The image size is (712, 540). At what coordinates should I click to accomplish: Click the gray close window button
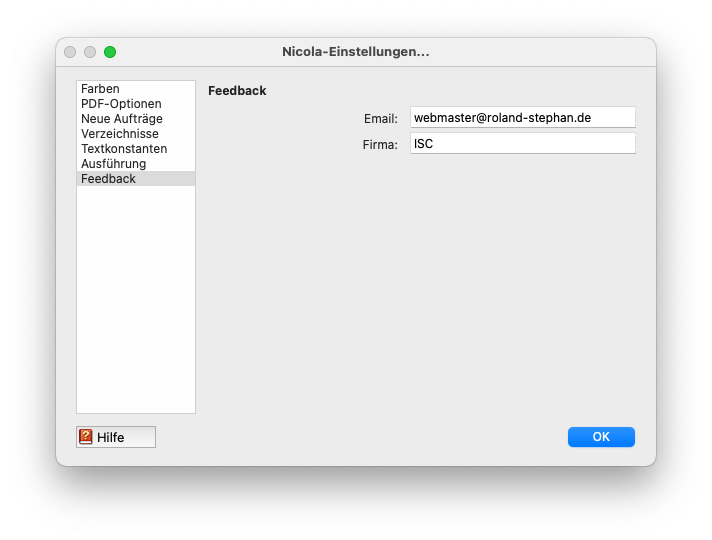pyautogui.click(x=70, y=52)
